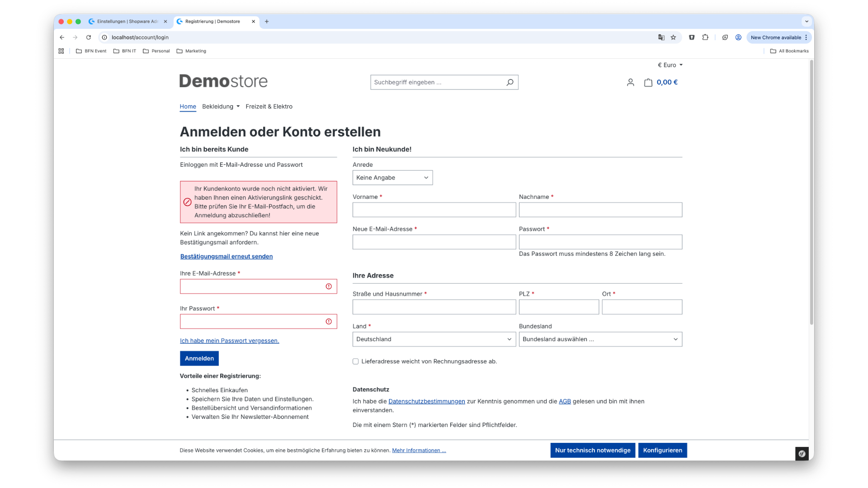Click the Google Translate icon
868x488 pixels.
(x=661, y=38)
